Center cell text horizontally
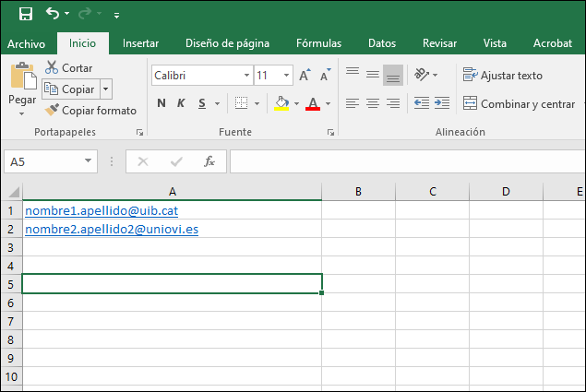The height and width of the screenshot is (392, 586). [373, 103]
